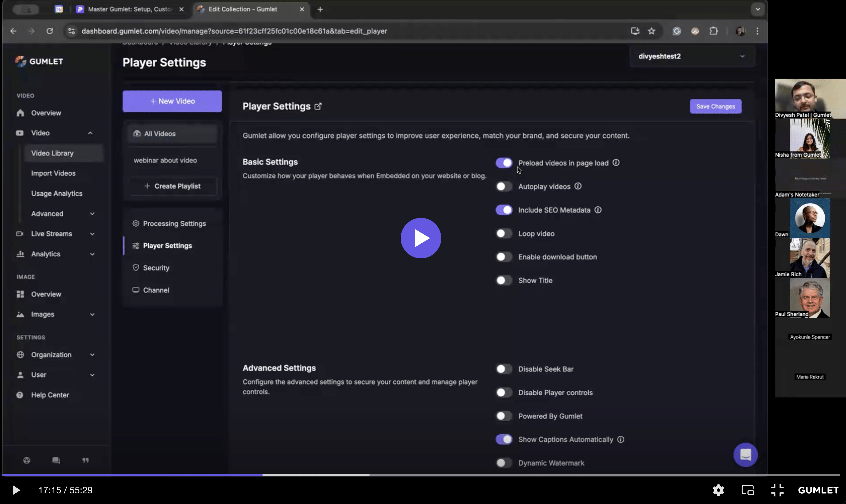Enable Disable Seek Bar switch

504,369
